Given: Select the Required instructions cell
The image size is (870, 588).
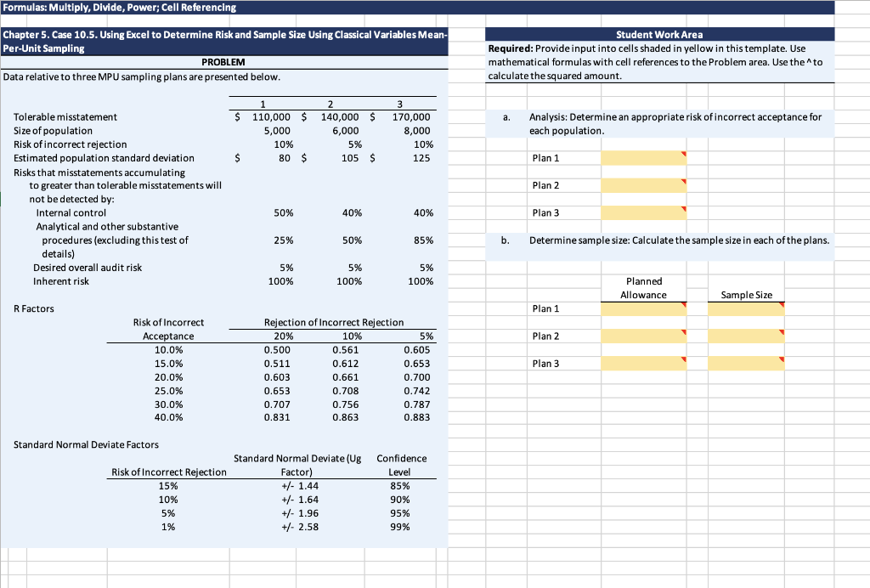Looking at the screenshot, I should [658, 59].
